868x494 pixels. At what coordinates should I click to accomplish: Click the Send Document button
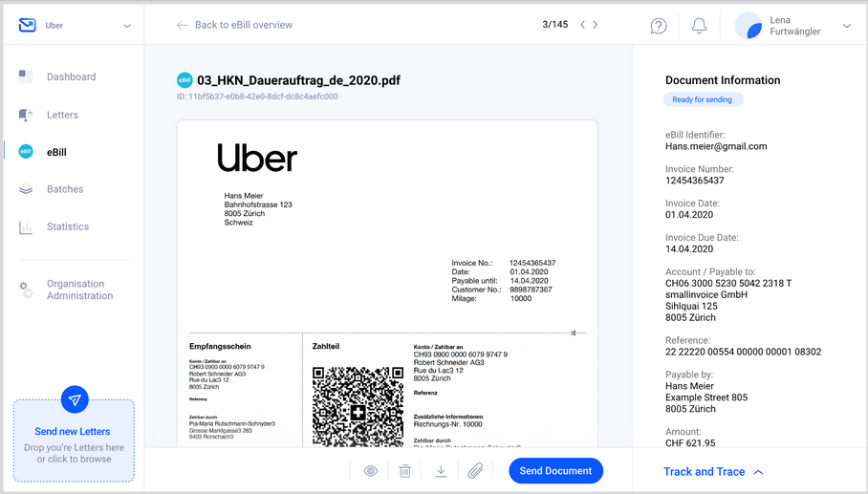tap(555, 471)
